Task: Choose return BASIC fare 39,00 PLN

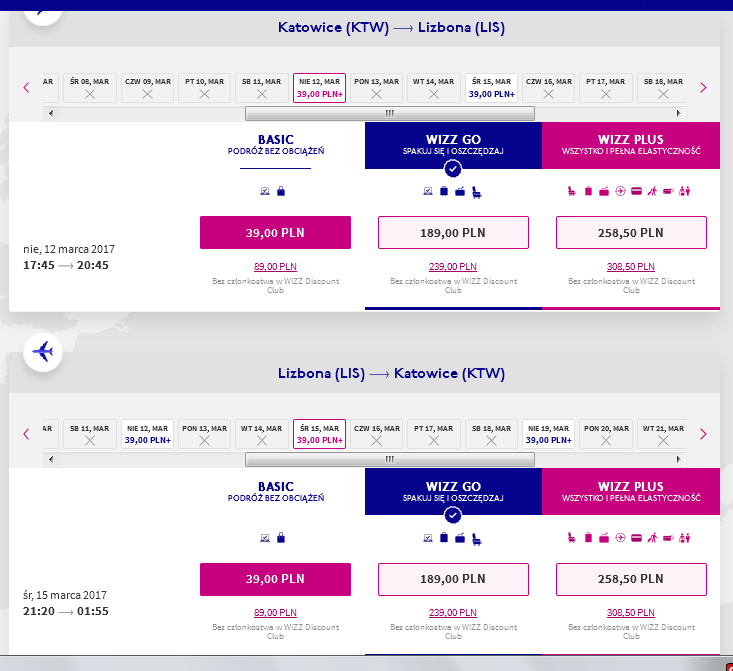Action: click(275, 579)
